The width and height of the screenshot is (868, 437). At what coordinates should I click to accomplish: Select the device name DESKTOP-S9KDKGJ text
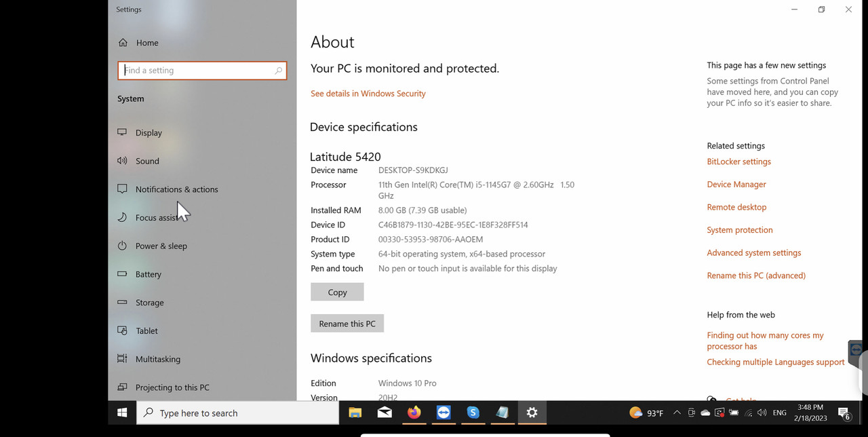413,170
